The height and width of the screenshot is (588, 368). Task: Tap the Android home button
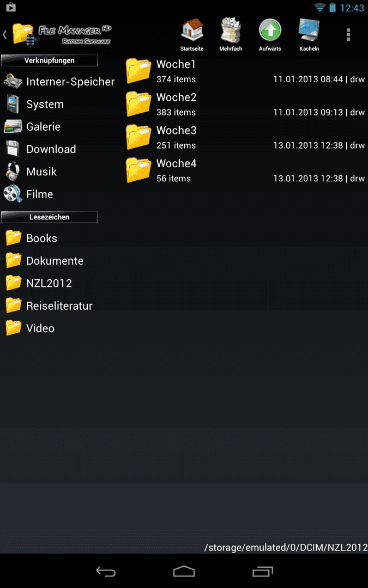pos(184,571)
